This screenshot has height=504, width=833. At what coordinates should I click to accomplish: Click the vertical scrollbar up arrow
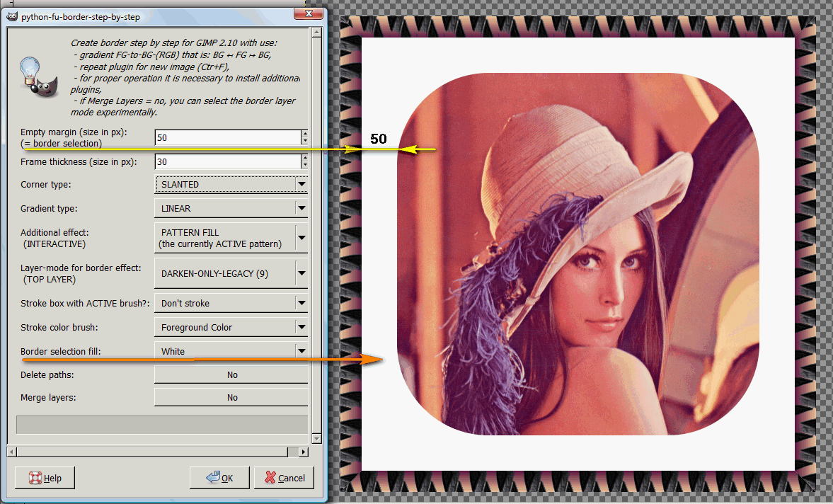(x=316, y=33)
